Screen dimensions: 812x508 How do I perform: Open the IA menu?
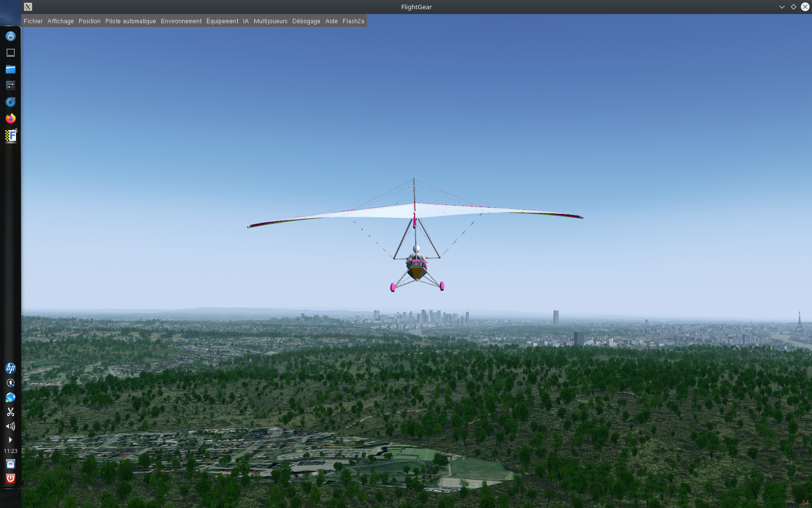click(246, 21)
